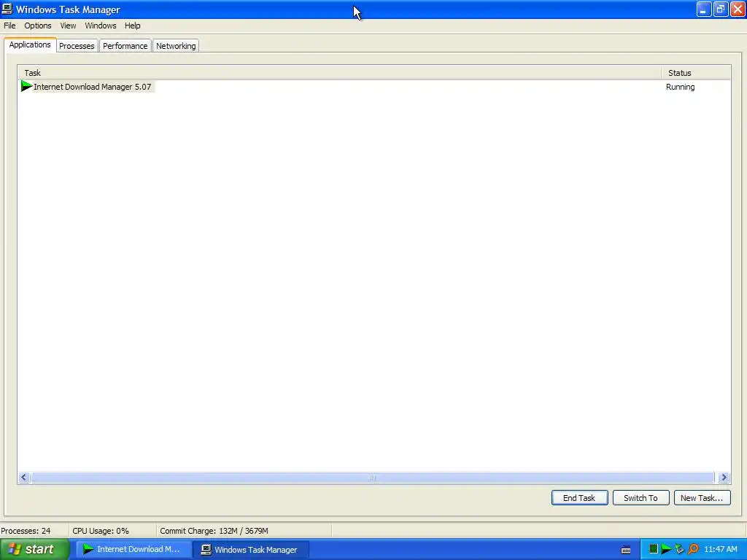Click the Windows Task Manager taskbar button
The width and height of the screenshot is (747, 560).
click(x=251, y=550)
